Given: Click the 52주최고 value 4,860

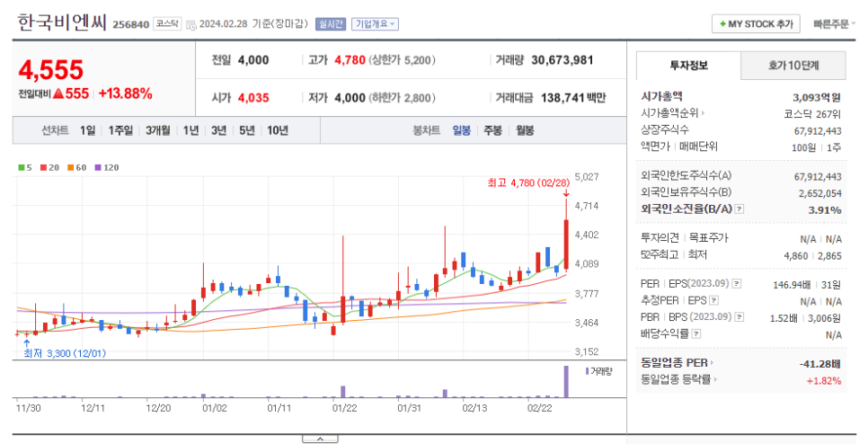Looking at the screenshot, I should (796, 256).
